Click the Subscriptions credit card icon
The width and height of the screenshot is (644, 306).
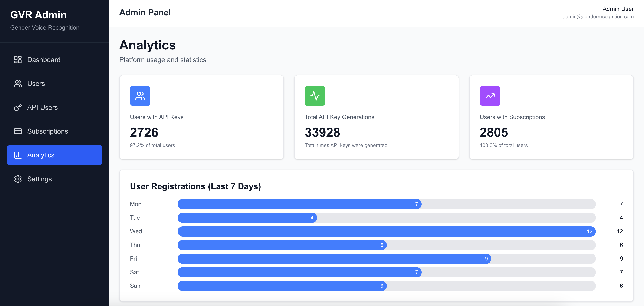tap(18, 131)
